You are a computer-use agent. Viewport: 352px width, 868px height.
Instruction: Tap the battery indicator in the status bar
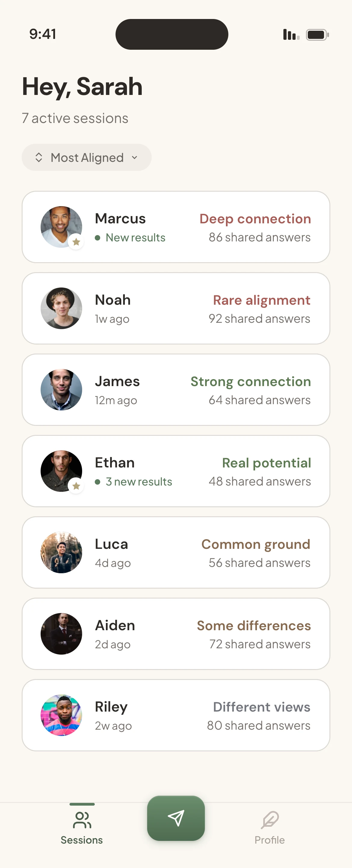(x=317, y=34)
